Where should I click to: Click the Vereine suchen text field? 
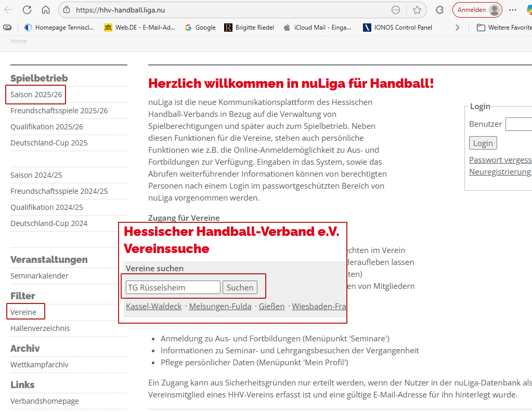coord(173,287)
